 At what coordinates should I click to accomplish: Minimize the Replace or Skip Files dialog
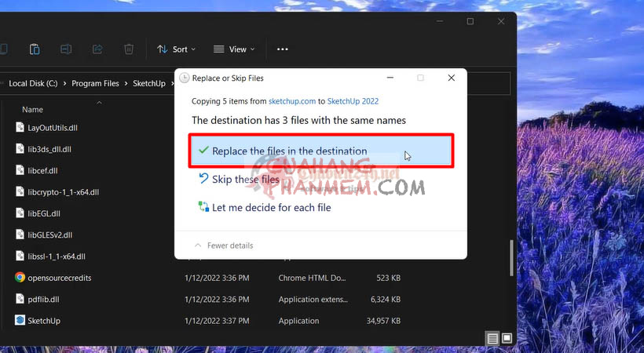point(390,78)
